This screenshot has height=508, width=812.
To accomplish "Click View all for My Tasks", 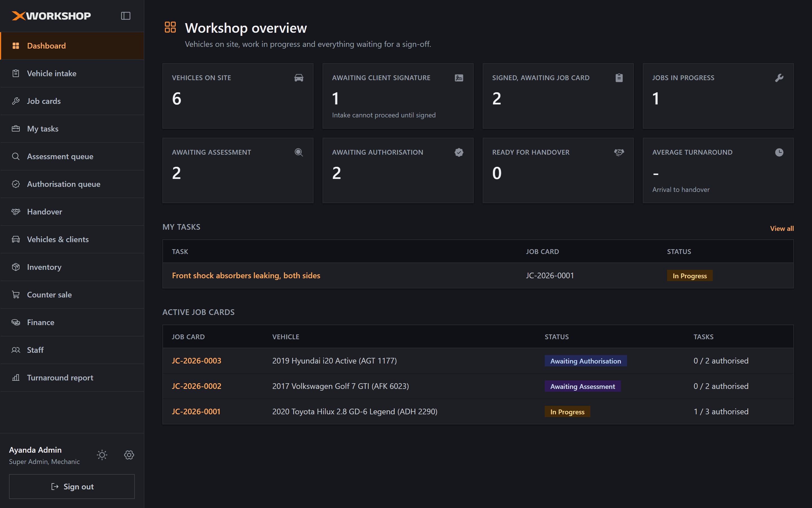I will coord(782,229).
